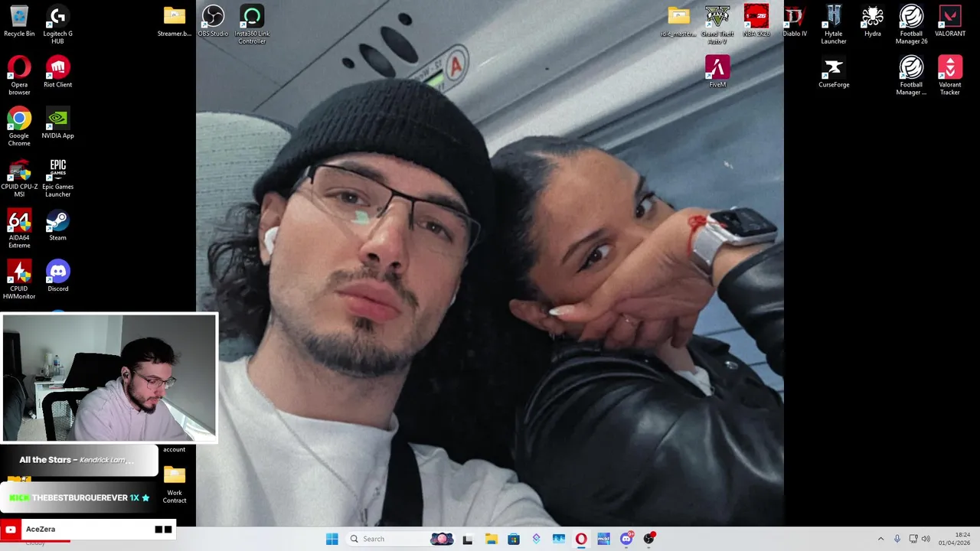Open the Work Contract folder
The width and height of the screenshot is (980, 551).
pos(175,485)
